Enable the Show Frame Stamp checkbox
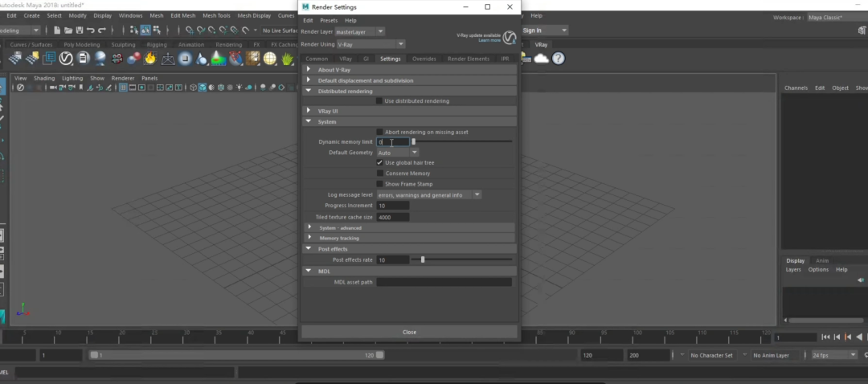868x384 pixels. point(379,184)
